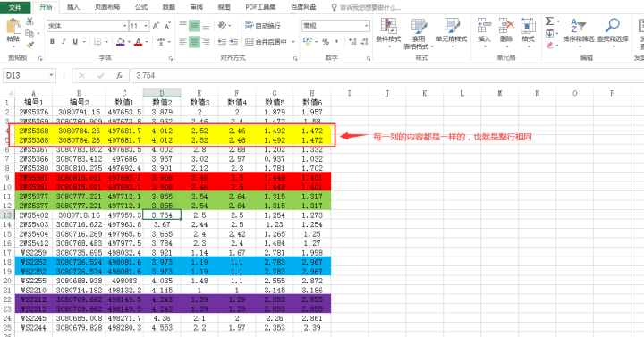Open the 文件 file tab
Image resolution: width=644 pixels, height=337 pixels.
coord(15,7)
